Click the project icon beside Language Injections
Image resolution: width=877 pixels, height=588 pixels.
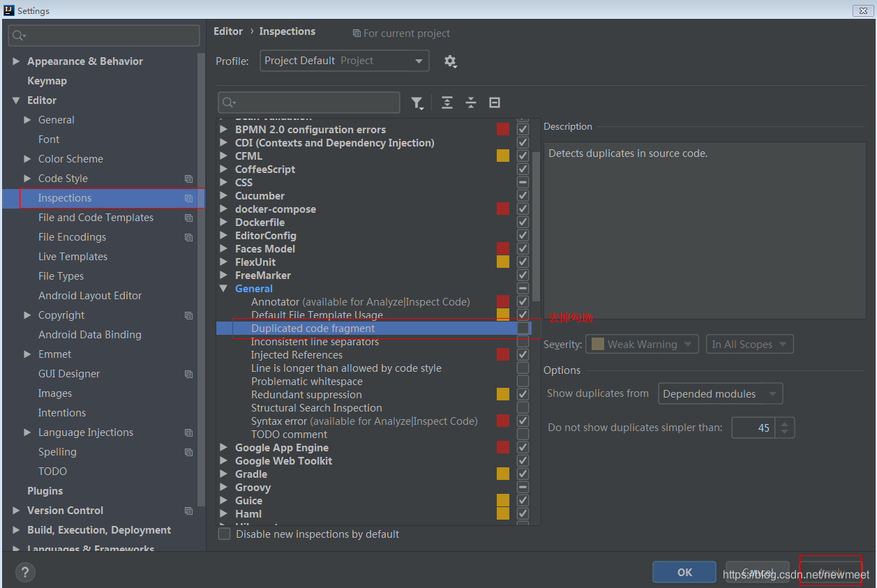[188, 432]
